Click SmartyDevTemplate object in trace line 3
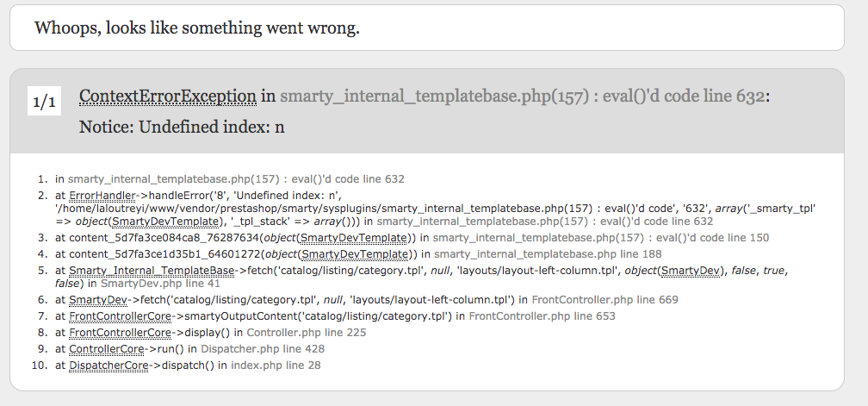The image size is (868, 406). click(354, 238)
